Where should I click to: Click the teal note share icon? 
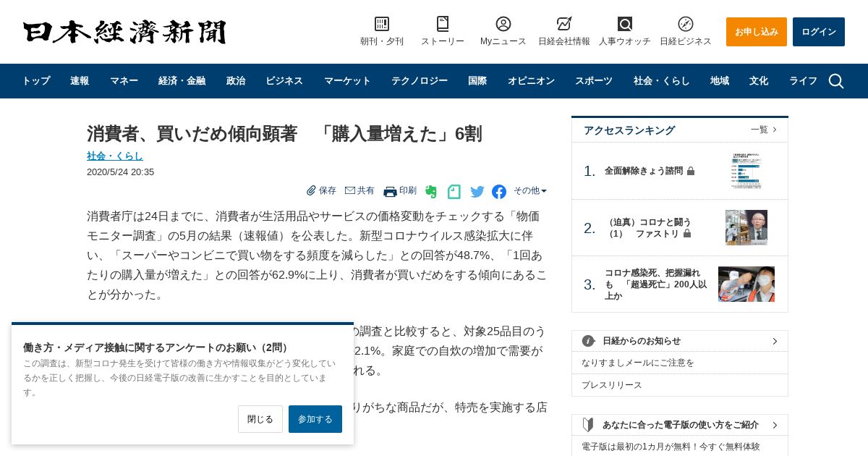tap(454, 192)
